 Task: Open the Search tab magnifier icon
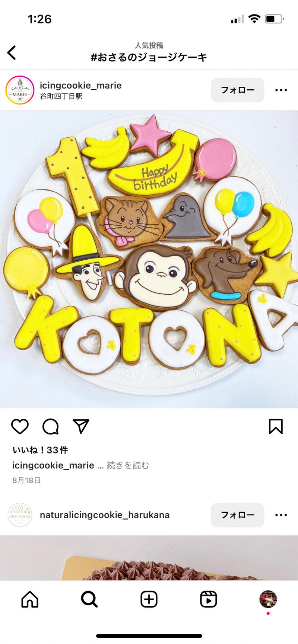coord(89,599)
